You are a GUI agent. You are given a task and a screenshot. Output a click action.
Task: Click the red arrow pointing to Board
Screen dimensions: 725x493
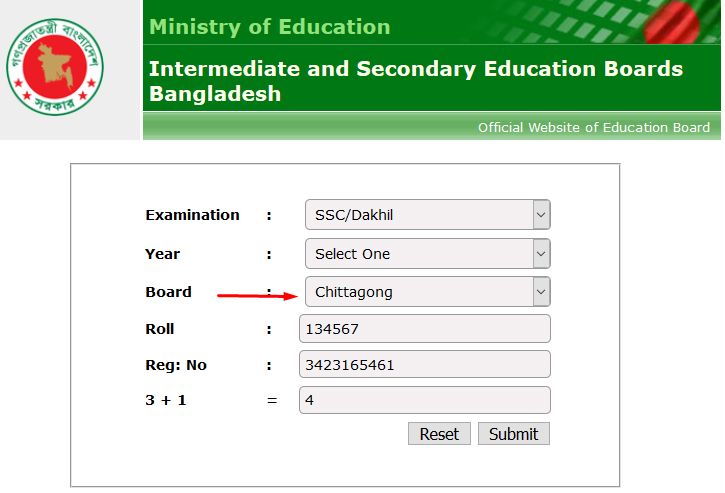[258, 296]
